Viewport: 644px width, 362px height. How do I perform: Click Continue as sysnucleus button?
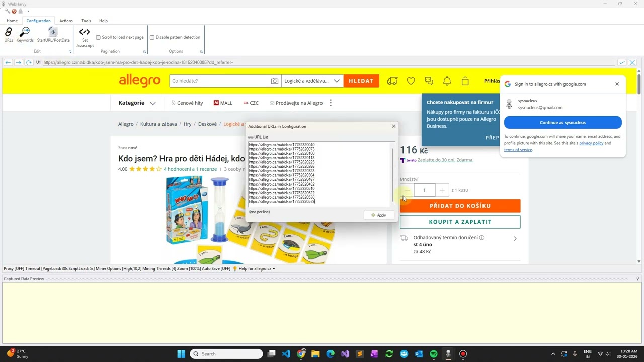click(x=562, y=122)
